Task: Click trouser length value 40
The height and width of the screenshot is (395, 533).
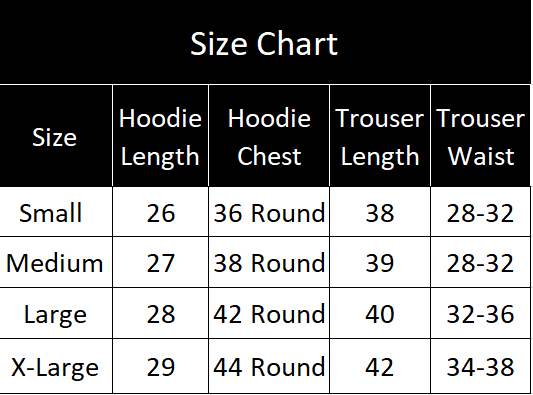Action: click(380, 313)
